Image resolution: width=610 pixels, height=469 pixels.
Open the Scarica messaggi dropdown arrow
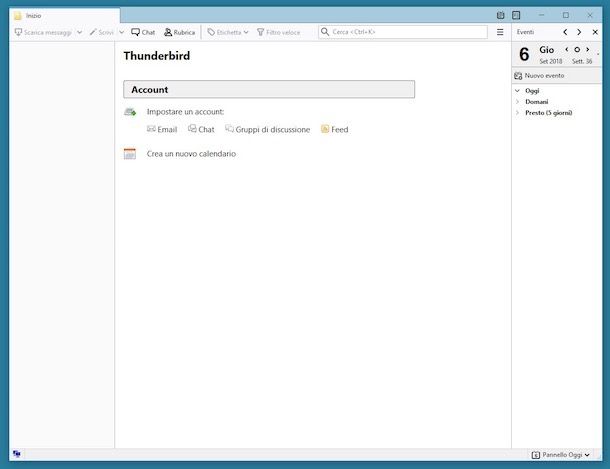coord(79,32)
